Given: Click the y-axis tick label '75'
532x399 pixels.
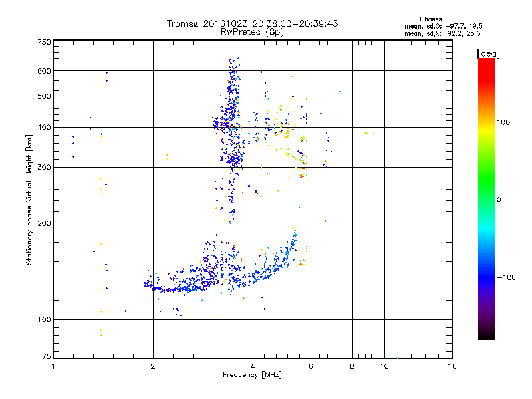Looking at the screenshot, I should click(47, 356).
